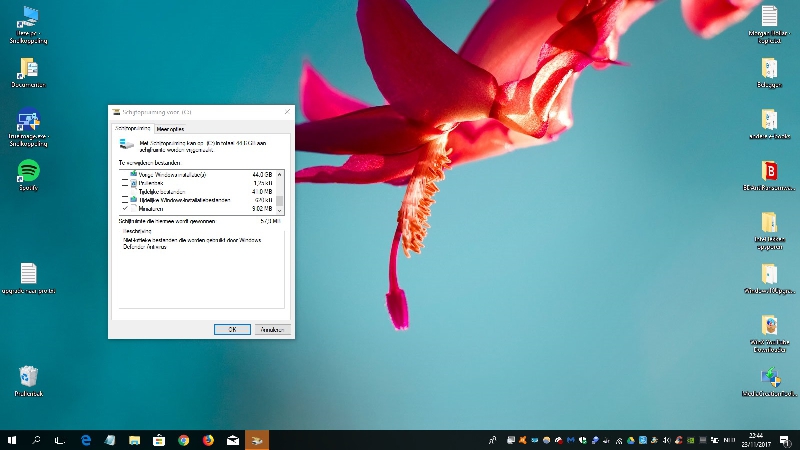Image resolution: width=800 pixels, height=450 pixels.
Task: Select the Schijfopruiming tab
Action: coord(132,129)
